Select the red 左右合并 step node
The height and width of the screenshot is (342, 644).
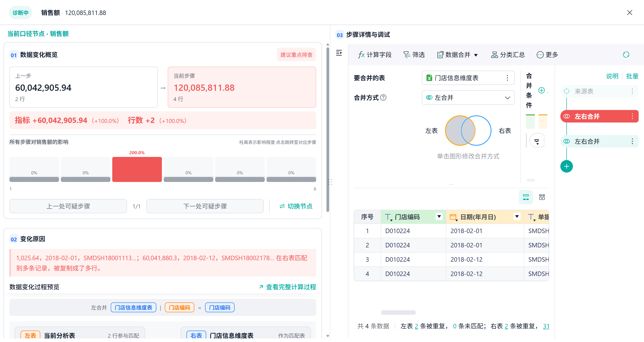pyautogui.click(x=599, y=116)
